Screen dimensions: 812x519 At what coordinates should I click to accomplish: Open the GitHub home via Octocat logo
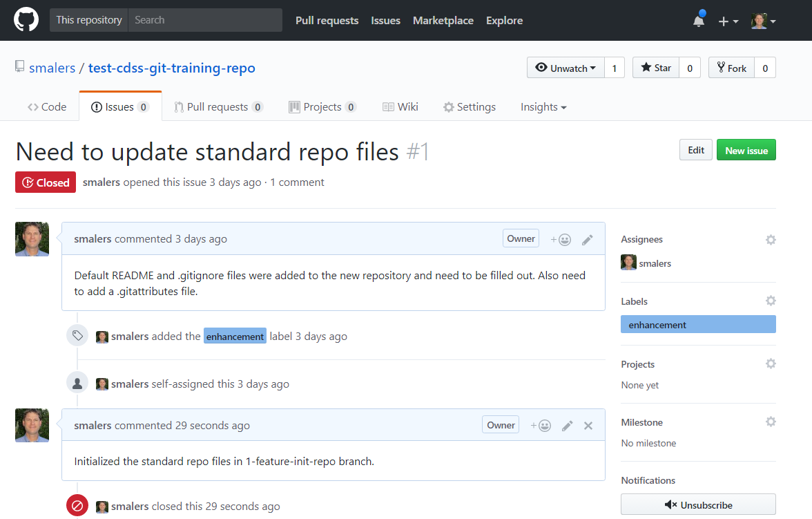(x=26, y=19)
